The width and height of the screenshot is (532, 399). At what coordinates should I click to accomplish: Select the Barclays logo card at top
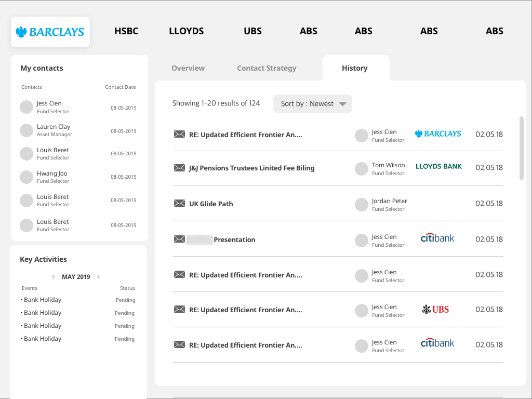pos(50,32)
